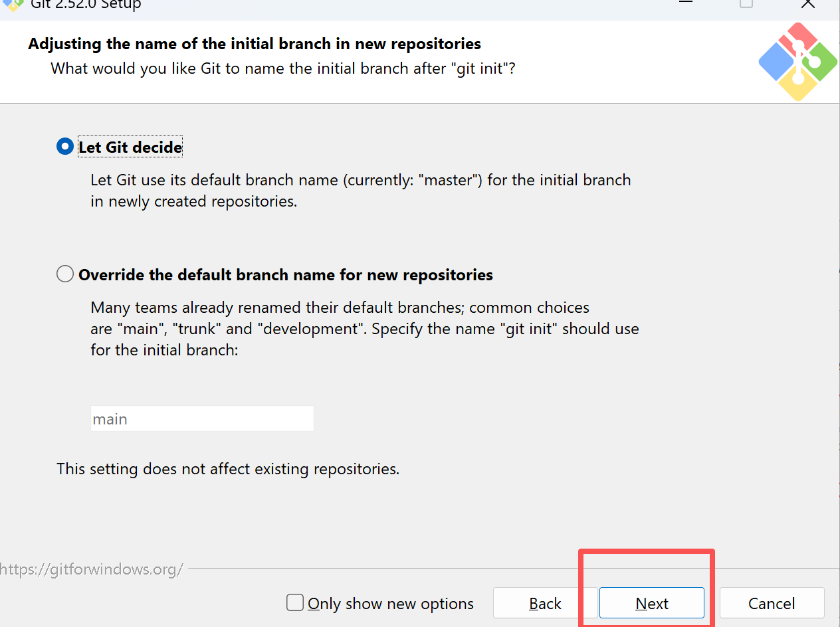Click the Git logo in the header
This screenshot has height=627, width=840.
(797, 62)
